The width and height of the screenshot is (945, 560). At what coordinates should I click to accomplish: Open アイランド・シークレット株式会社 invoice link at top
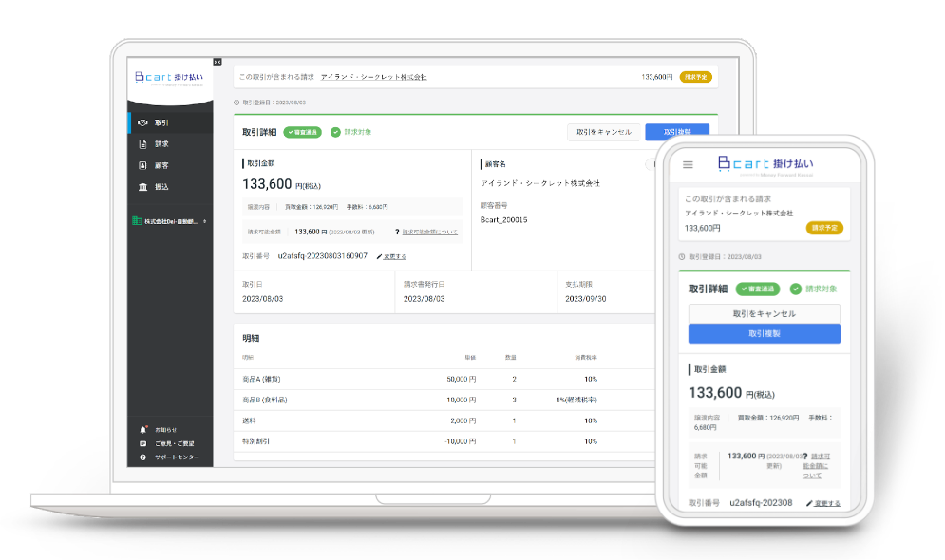[373, 76]
